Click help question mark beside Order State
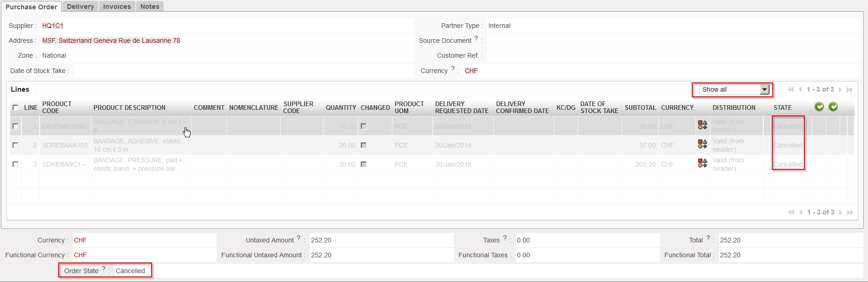The height and width of the screenshot is (282, 868). (x=104, y=269)
